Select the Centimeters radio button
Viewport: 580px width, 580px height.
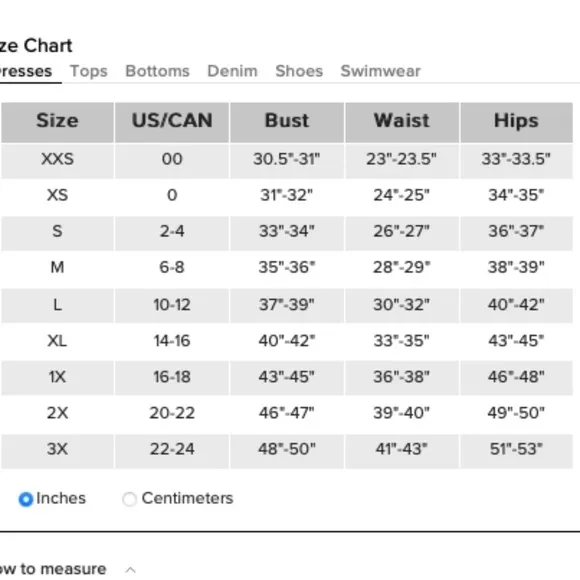pos(129,499)
